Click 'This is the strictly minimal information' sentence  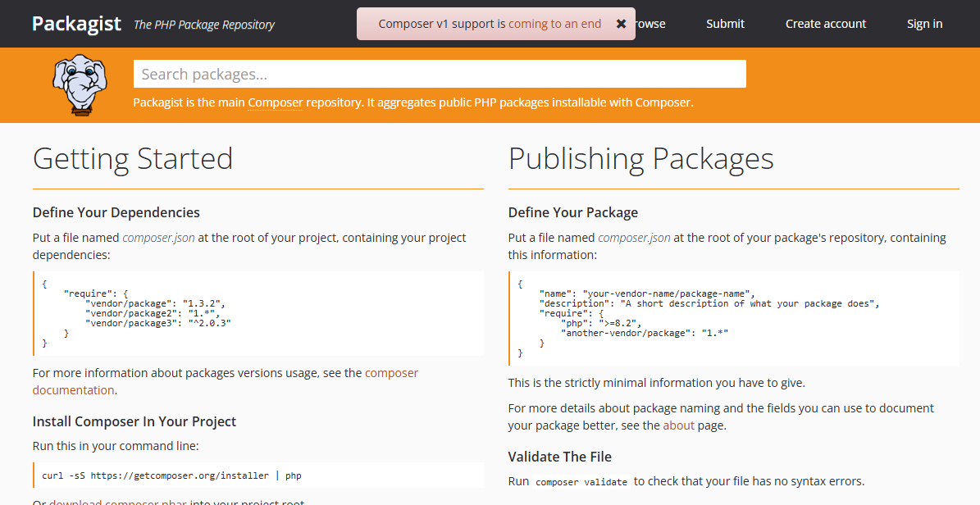click(x=656, y=383)
